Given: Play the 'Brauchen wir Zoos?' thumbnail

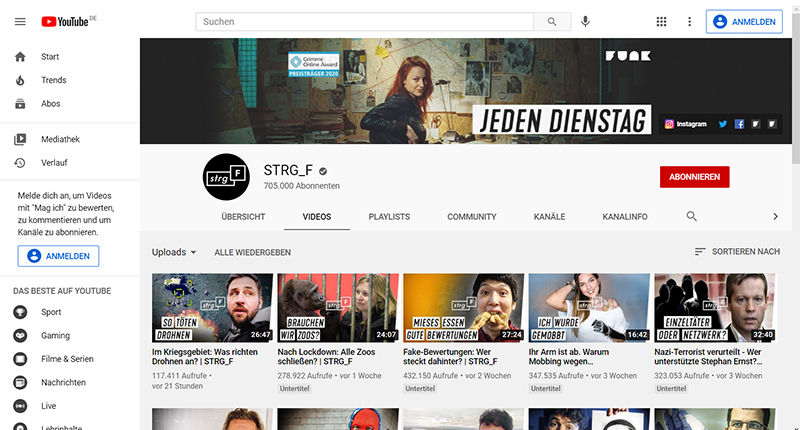Looking at the screenshot, I should pos(338,308).
